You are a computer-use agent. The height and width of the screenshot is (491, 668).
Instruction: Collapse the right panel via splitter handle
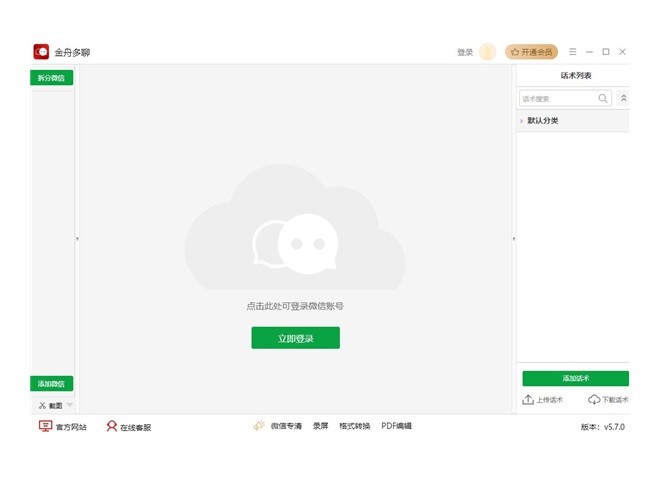[514, 238]
